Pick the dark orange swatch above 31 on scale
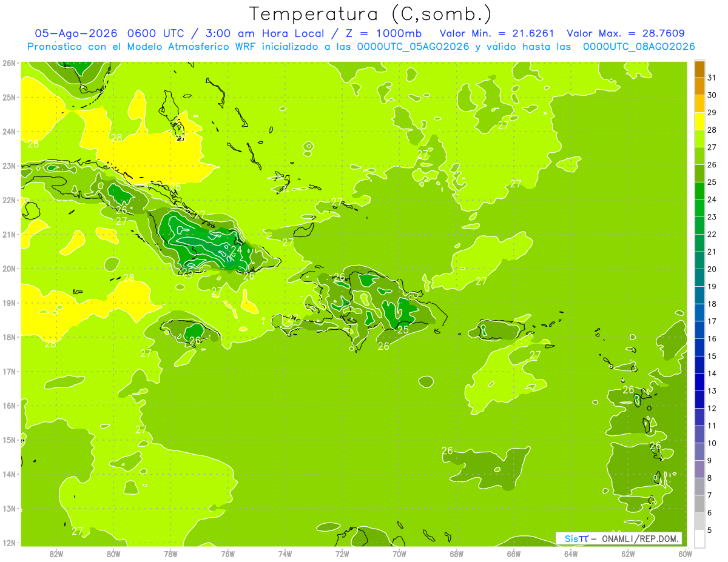This screenshot has width=728, height=562. coord(699,69)
